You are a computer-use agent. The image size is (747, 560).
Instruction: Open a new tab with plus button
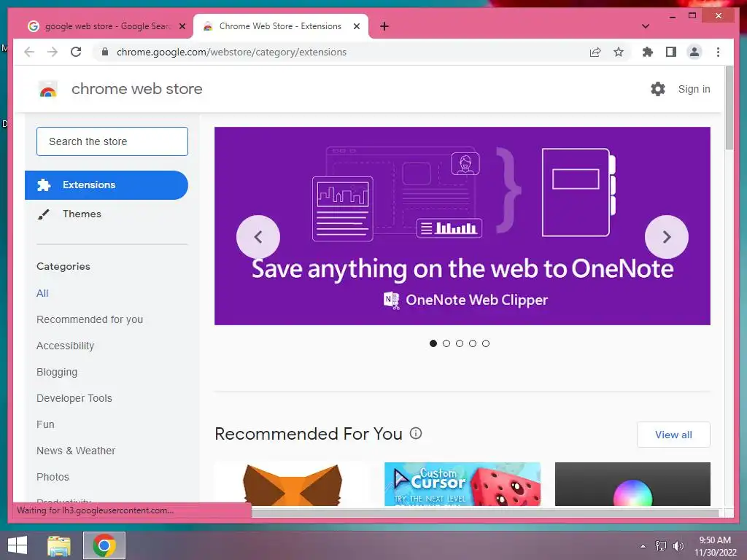384,26
